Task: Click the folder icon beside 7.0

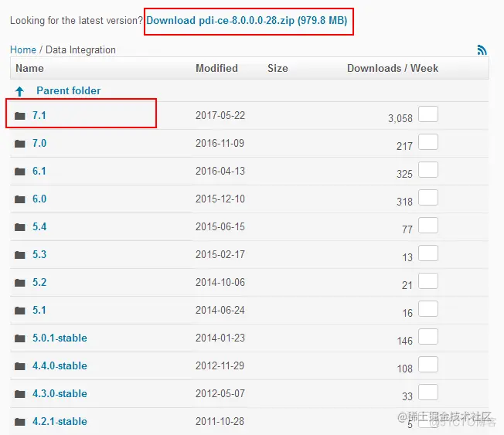Action: (20, 144)
